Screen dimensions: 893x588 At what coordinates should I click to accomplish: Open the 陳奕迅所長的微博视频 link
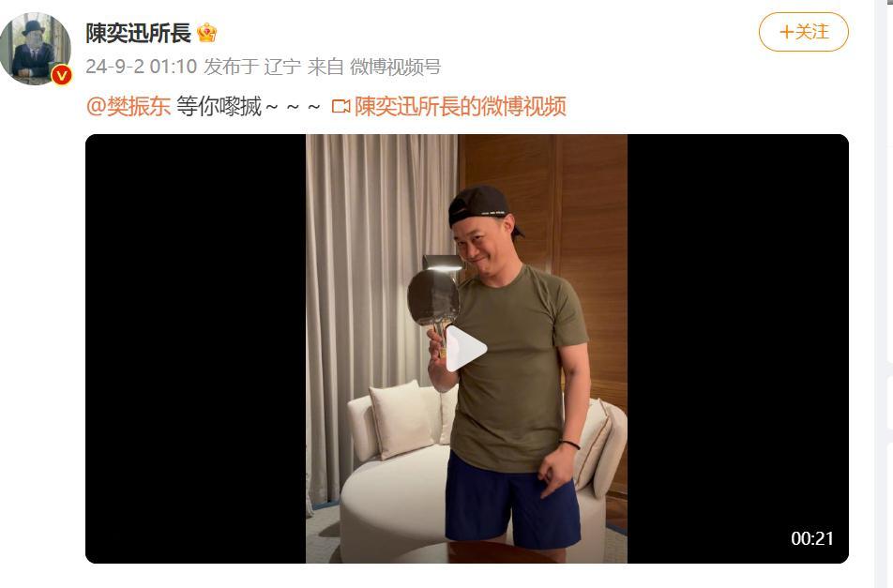pos(461,107)
